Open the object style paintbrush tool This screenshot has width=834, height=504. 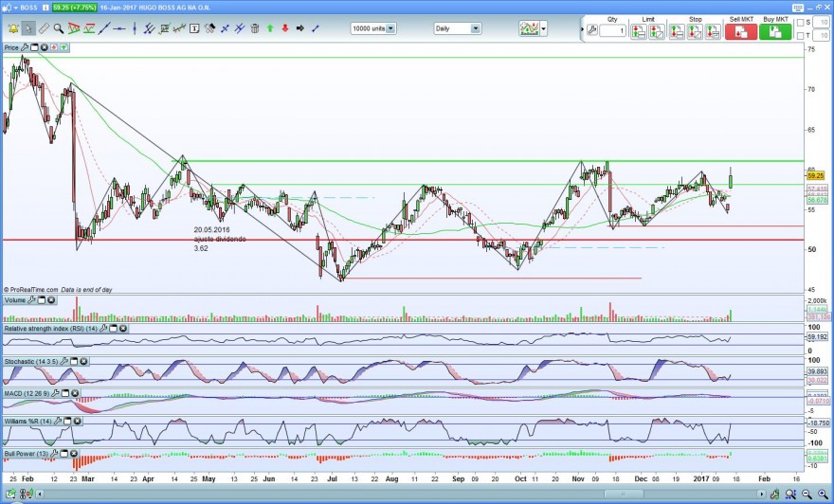click(209, 28)
